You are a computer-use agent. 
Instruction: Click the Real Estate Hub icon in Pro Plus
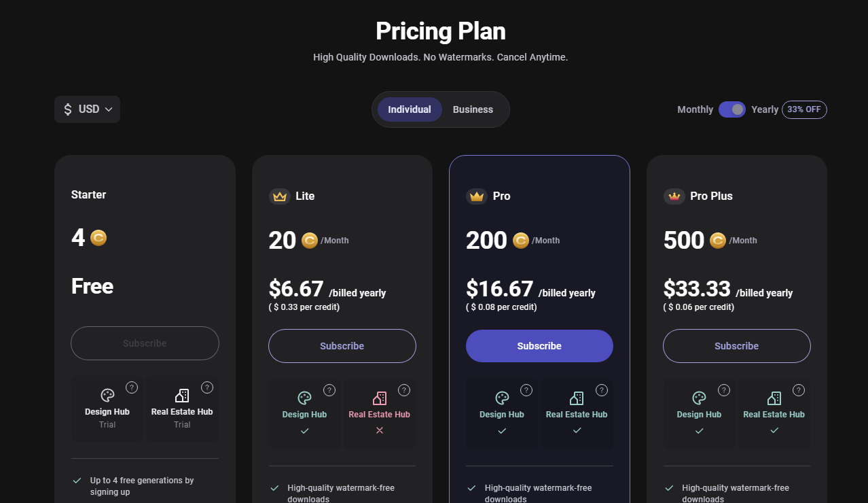[x=774, y=398]
